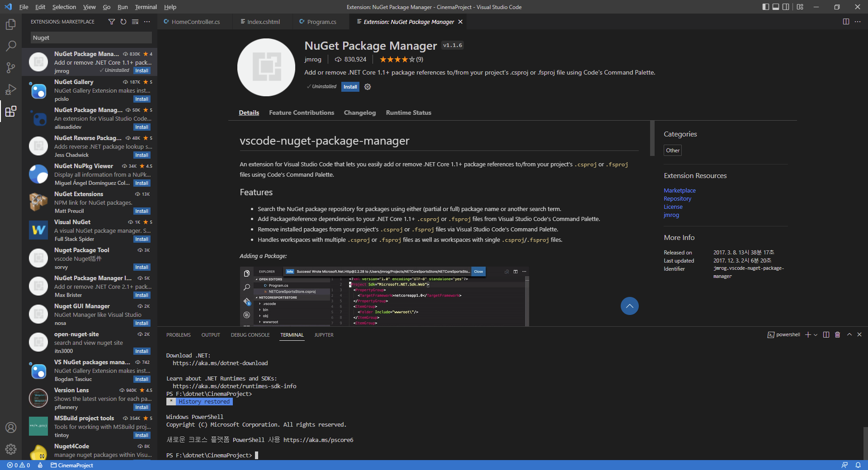
Task: Open the Run and Debug view
Action: (11, 89)
